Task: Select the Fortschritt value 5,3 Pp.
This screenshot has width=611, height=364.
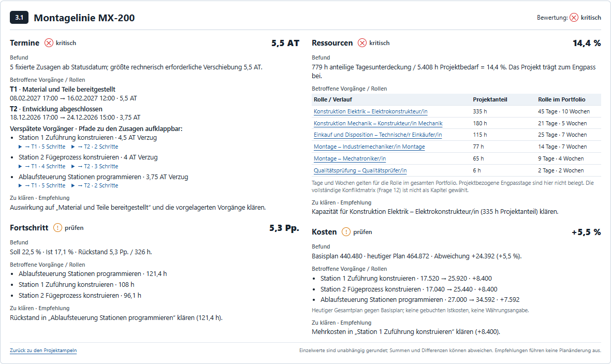Action: [x=284, y=228]
